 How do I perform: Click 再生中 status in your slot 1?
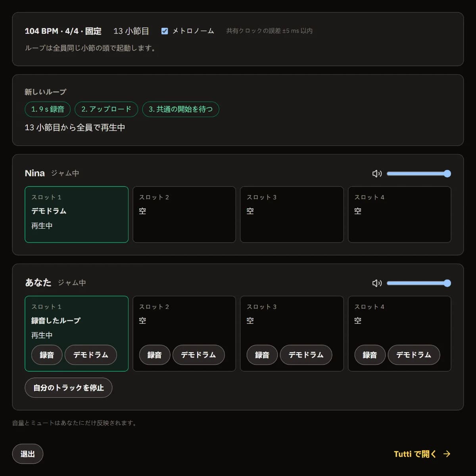click(42, 335)
